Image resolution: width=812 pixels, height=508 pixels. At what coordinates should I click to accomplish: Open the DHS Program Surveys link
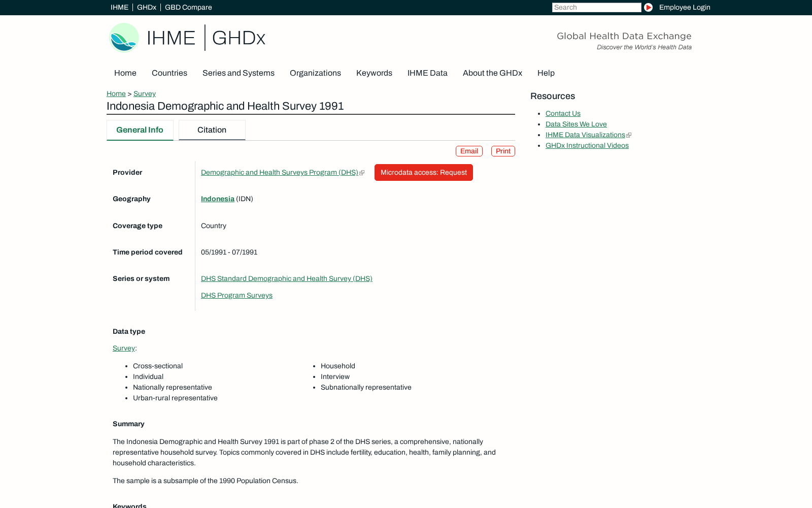coord(236,295)
